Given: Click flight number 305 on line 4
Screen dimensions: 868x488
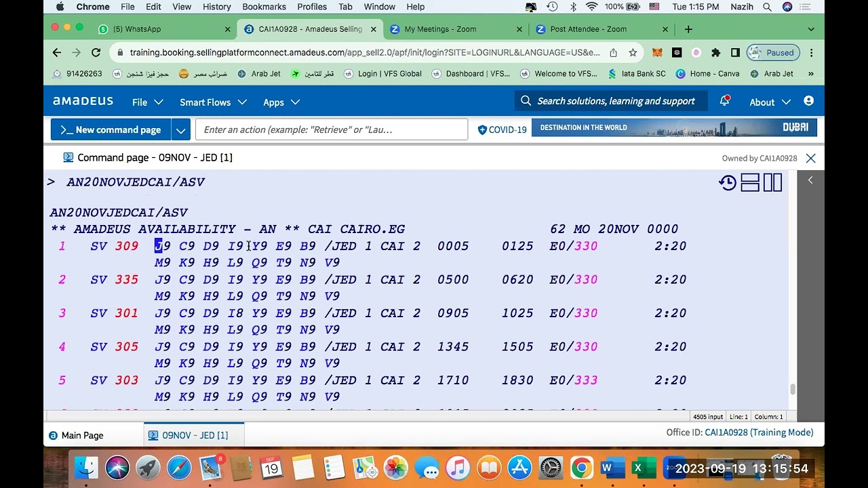Looking at the screenshot, I should pyautogui.click(x=126, y=346).
